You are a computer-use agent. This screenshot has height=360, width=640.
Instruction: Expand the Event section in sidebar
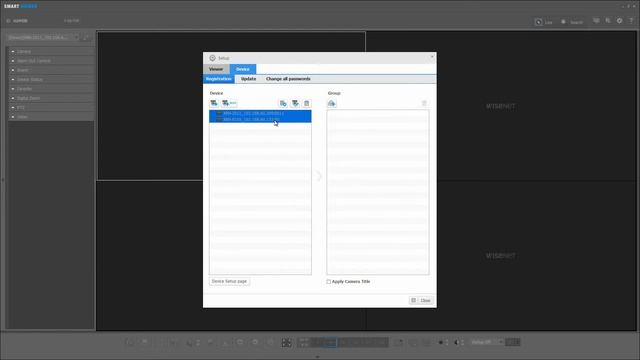coord(51,70)
